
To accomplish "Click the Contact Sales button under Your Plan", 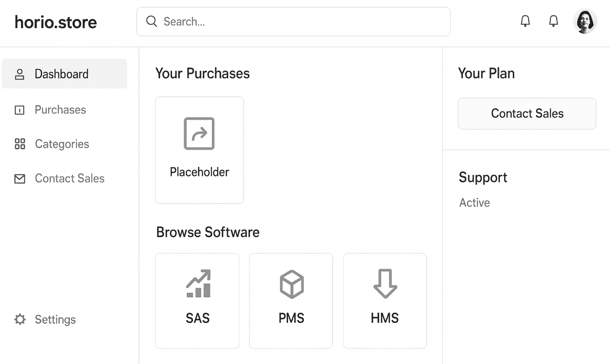I will click(x=527, y=113).
